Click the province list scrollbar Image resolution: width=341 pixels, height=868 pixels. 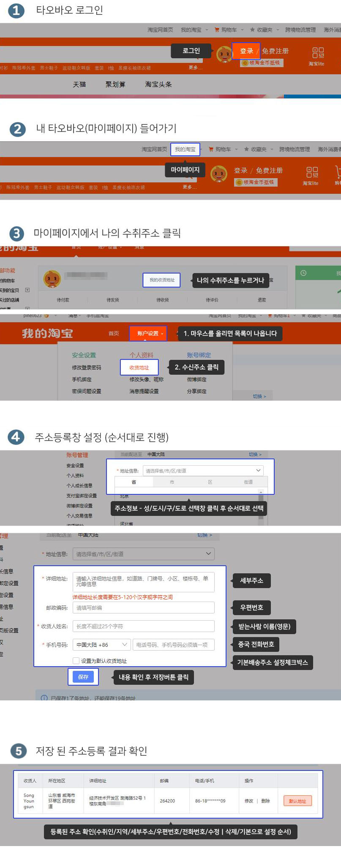(261, 507)
